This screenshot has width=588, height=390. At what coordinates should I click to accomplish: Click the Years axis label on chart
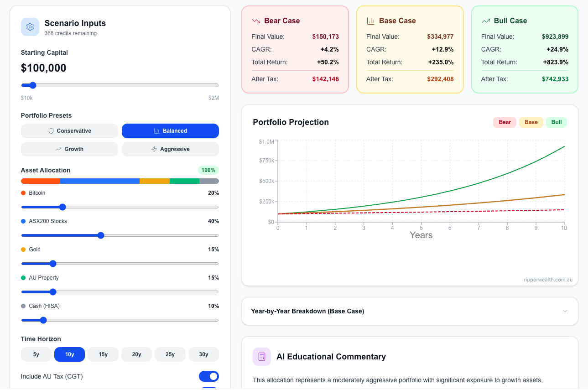421,235
